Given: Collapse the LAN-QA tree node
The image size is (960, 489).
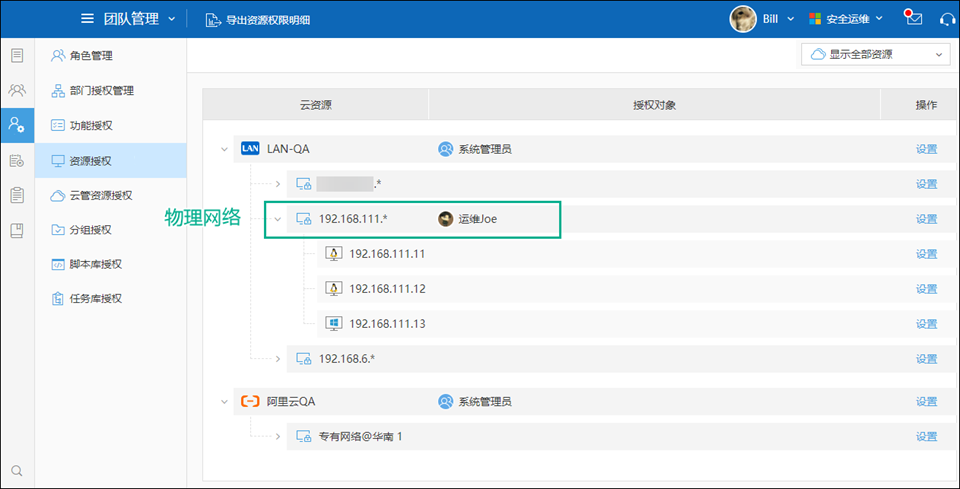Looking at the screenshot, I should (x=223, y=149).
